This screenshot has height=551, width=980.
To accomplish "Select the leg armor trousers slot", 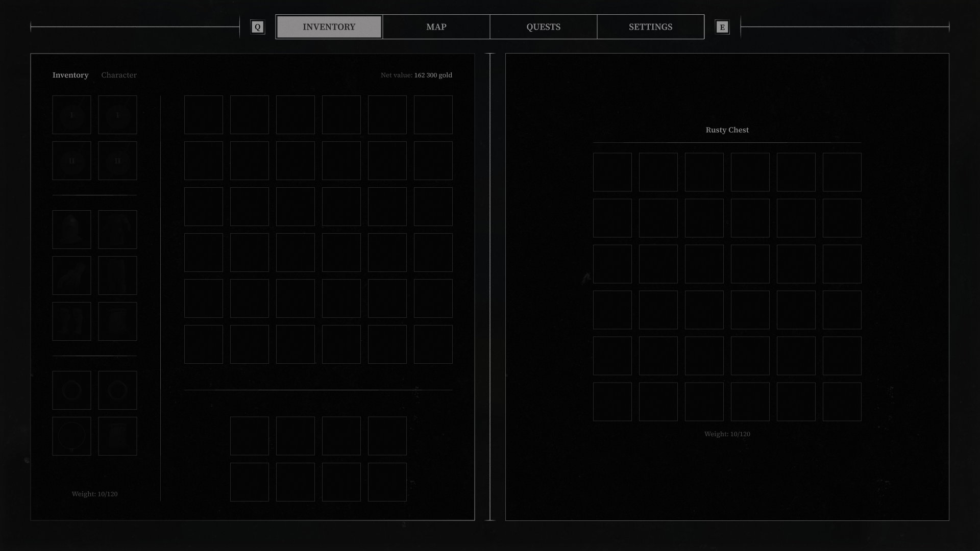I will click(117, 275).
